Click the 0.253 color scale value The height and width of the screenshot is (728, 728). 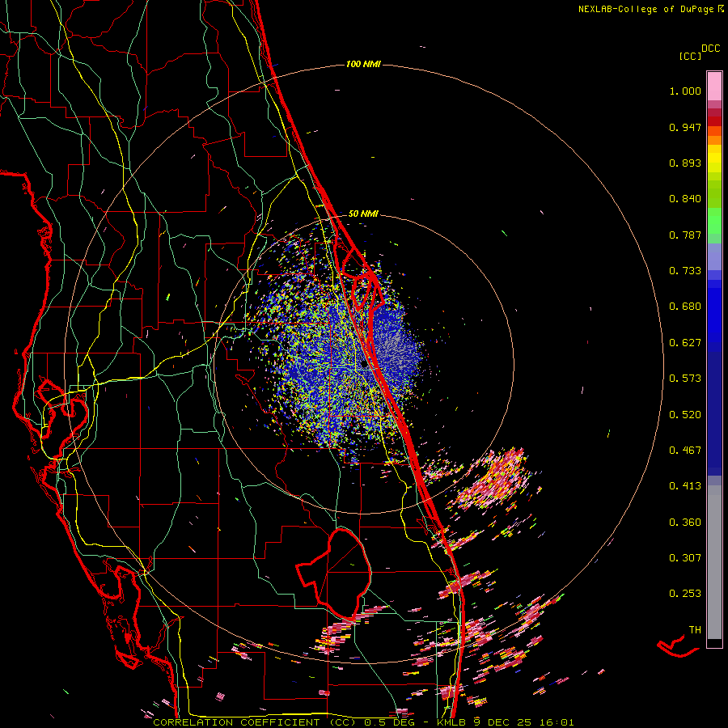[x=685, y=594]
